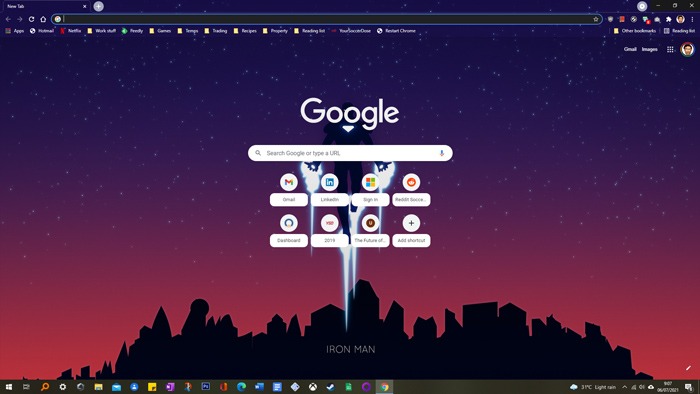Open Sticky Notes from taskbar
Image resolution: width=700 pixels, height=394 pixels.
pyautogui.click(x=152, y=387)
